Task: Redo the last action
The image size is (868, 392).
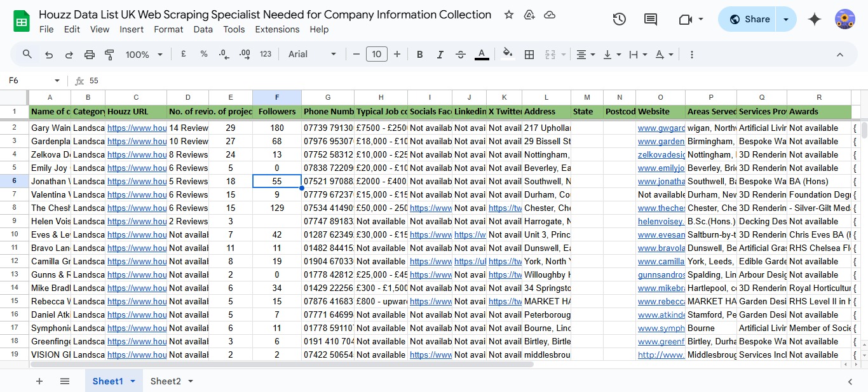Action: 69,55
